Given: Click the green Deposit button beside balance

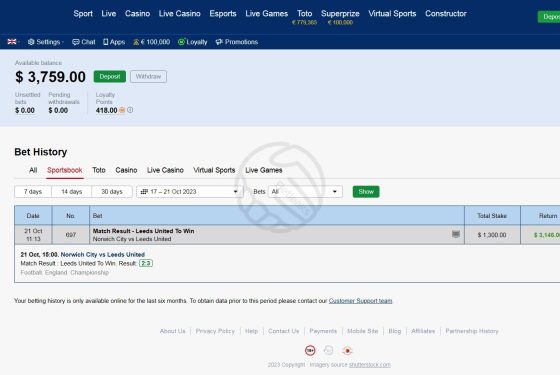Looking at the screenshot, I should (110, 76).
